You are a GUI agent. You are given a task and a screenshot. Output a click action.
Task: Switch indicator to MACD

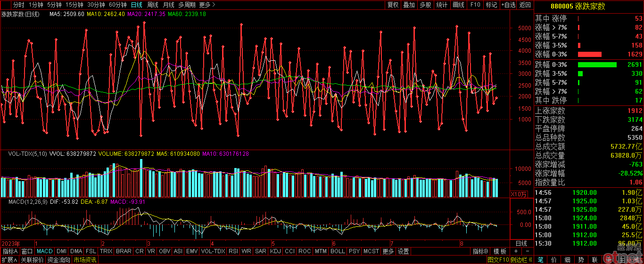coord(45,251)
